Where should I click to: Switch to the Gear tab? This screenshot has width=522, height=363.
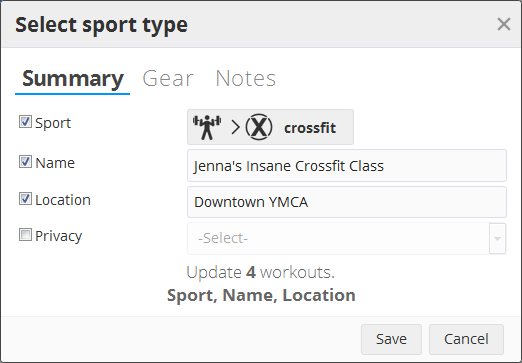tap(168, 78)
